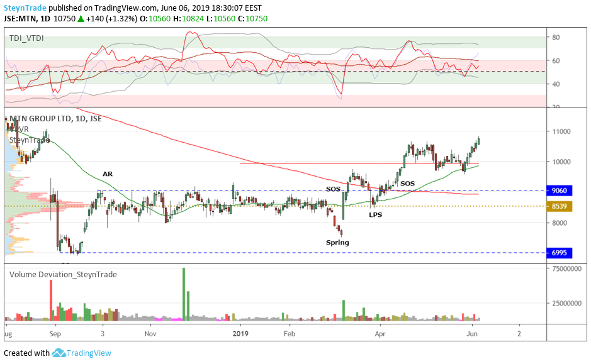Open the TradingView footer link
591x364 pixels.
click(89, 353)
